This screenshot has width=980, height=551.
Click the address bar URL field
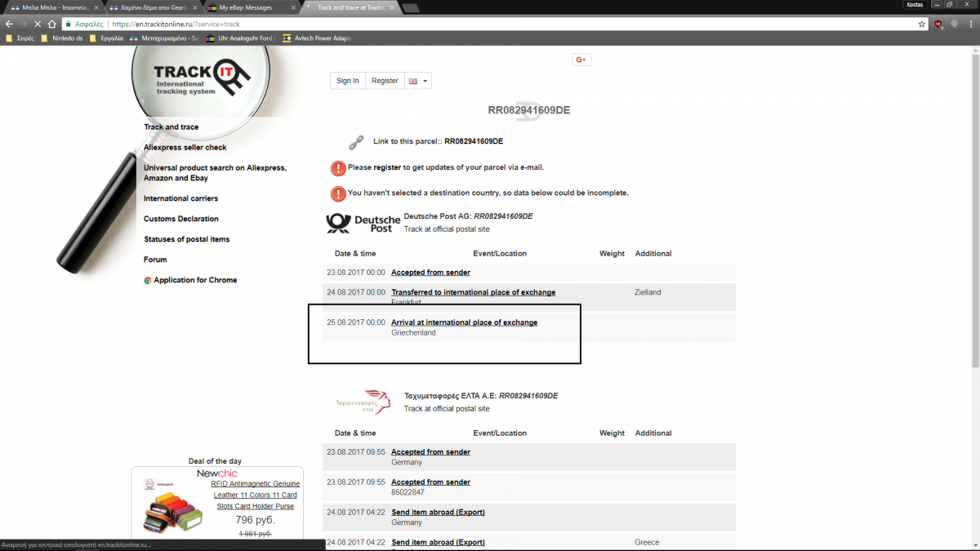(x=490, y=24)
